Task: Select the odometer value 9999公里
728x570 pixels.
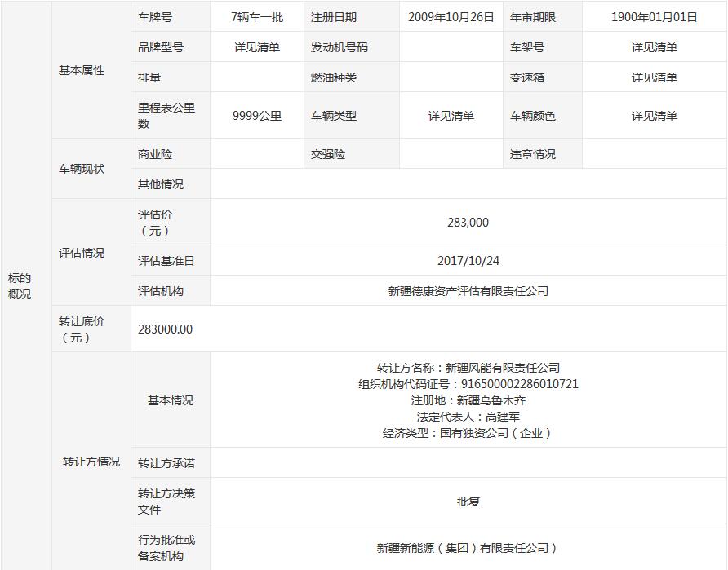Action: (256, 116)
